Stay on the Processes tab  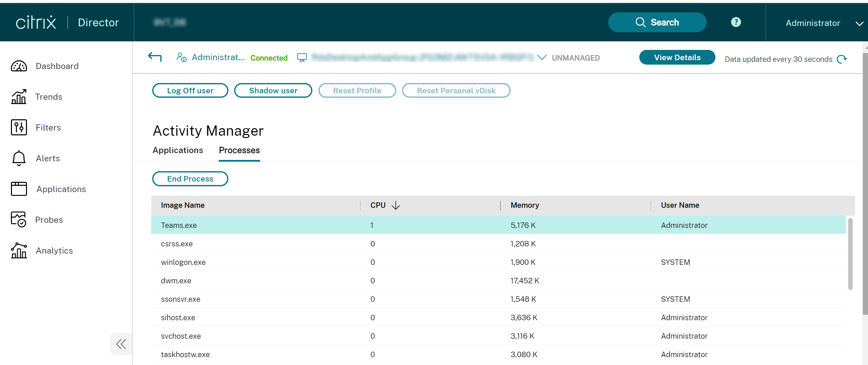pyautogui.click(x=239, y=150)
